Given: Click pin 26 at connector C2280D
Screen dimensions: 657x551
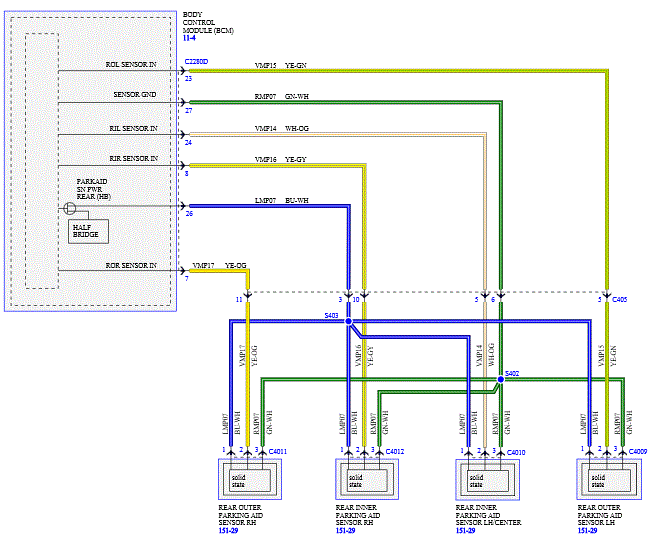Looking at the screenshot, I should tap(189, 214).
